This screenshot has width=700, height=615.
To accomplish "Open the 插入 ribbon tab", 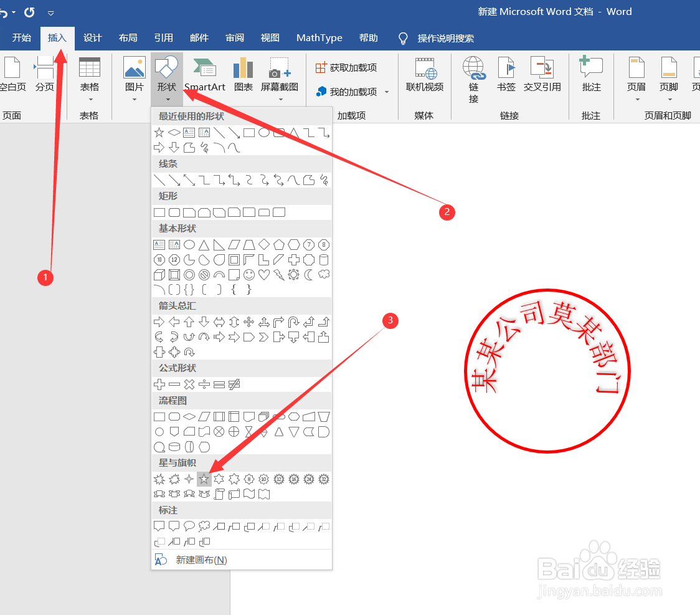I will [57, 38].
